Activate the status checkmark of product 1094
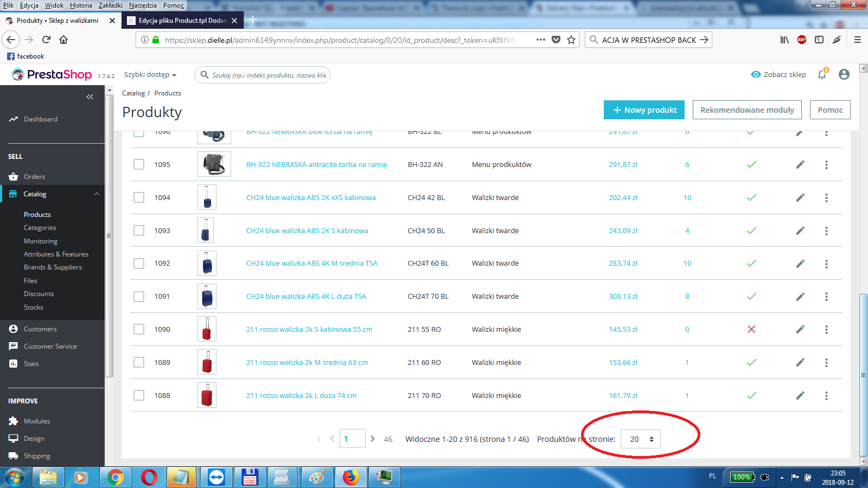The width and height of the screenshot is (868, 488). point(751,198)
